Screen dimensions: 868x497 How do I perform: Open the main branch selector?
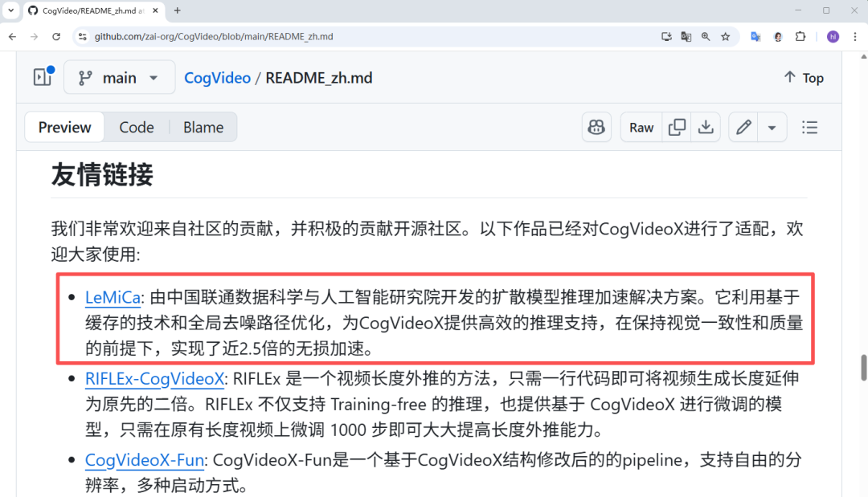[119, 77]
